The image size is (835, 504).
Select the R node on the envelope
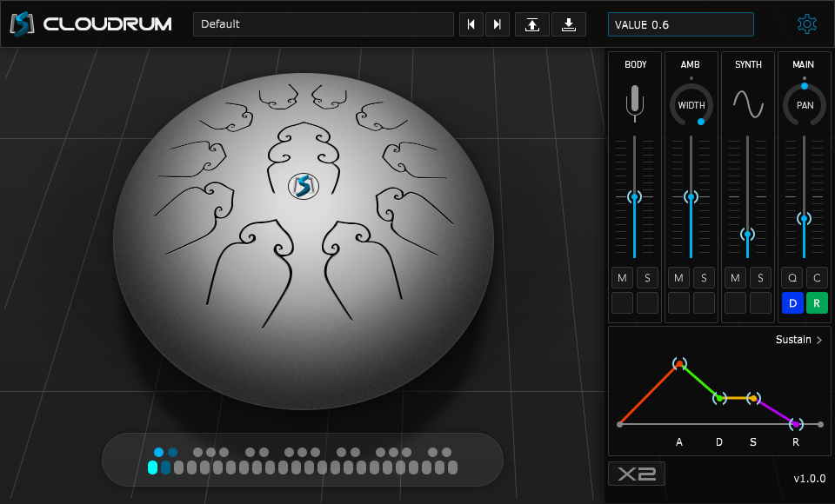tap(795, 423)
